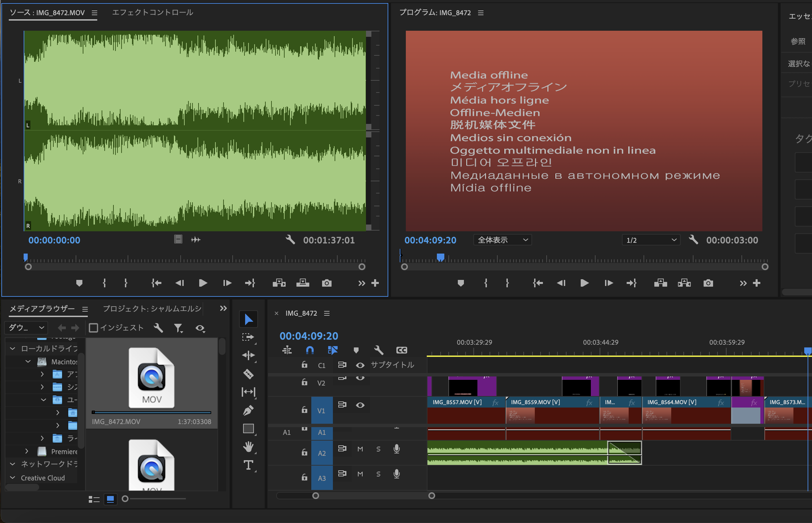Open the timeline settings wrench icon
This screenshot has width=812, height=523.
tap(378, 350)
